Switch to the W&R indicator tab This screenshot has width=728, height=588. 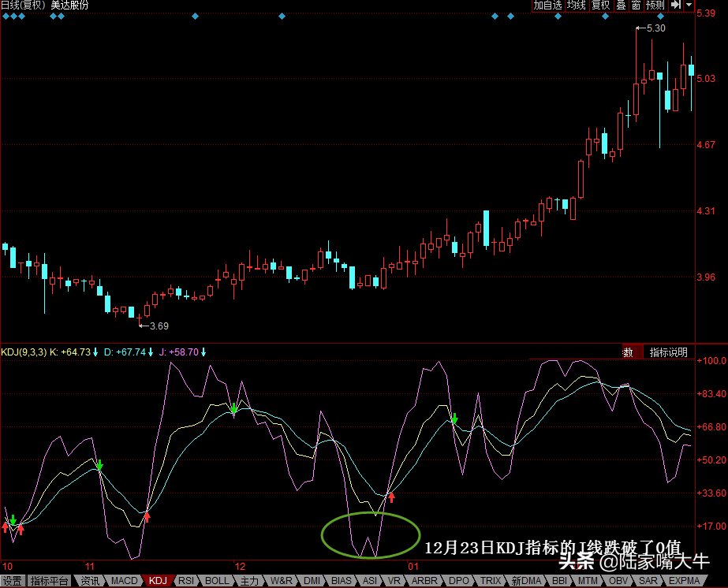click(x=282, y=581)
